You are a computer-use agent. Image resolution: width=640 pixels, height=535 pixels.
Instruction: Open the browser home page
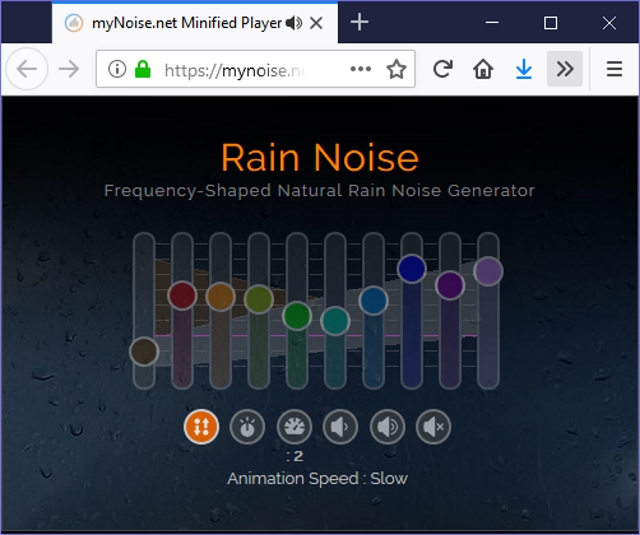(483, 69)
